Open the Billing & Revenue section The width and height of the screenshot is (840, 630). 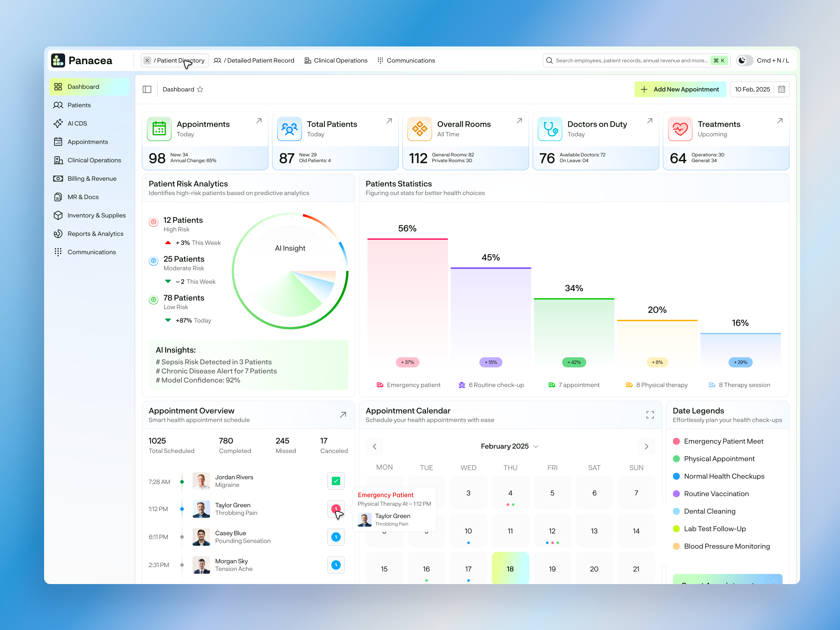pos(92,178)
